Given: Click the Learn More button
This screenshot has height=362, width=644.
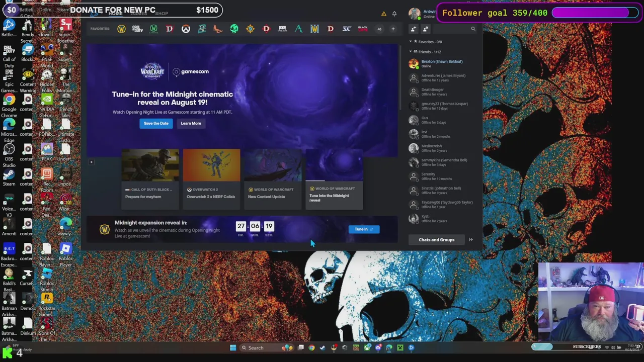Looking at the screenshot, I should (x=191, y=123).
